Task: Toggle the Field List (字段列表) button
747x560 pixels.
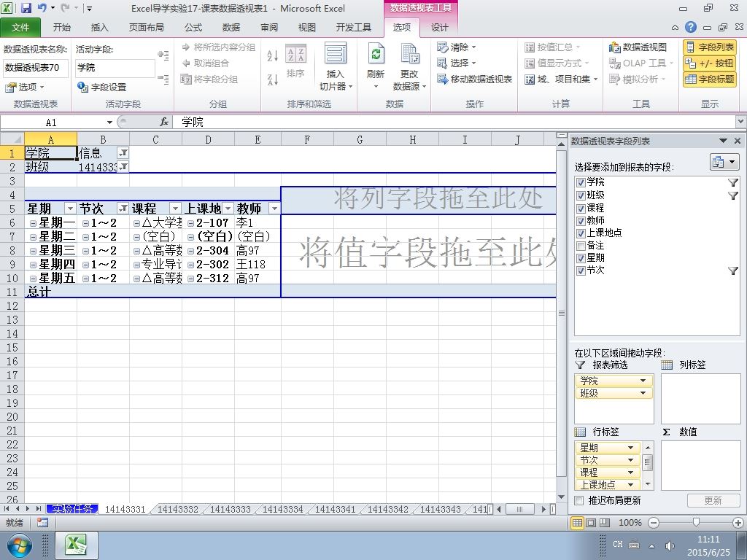Action: (710, 47)
